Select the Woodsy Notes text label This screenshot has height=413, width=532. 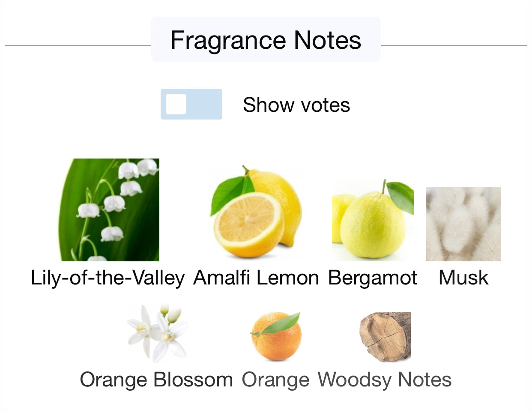point(385,380)
